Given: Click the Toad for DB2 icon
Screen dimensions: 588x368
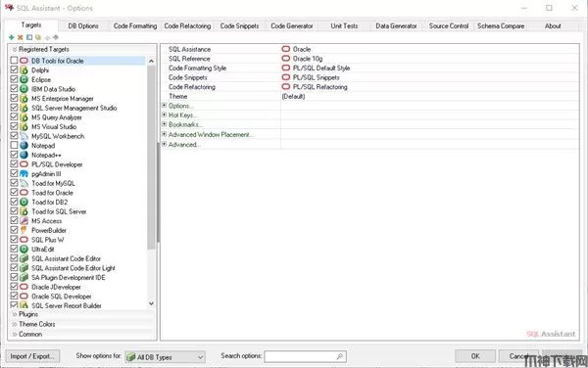Looking at the screenshot, I should [24, 202].
